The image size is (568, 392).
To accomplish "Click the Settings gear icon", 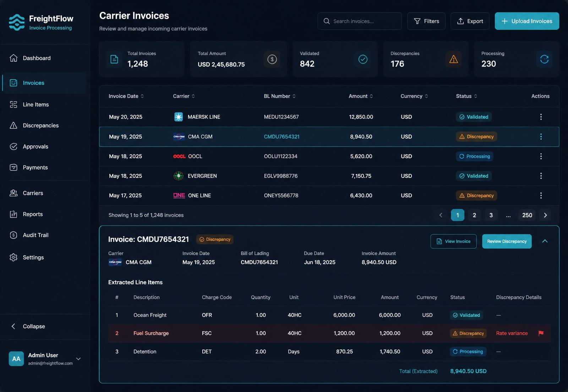I will click(13, 257).
